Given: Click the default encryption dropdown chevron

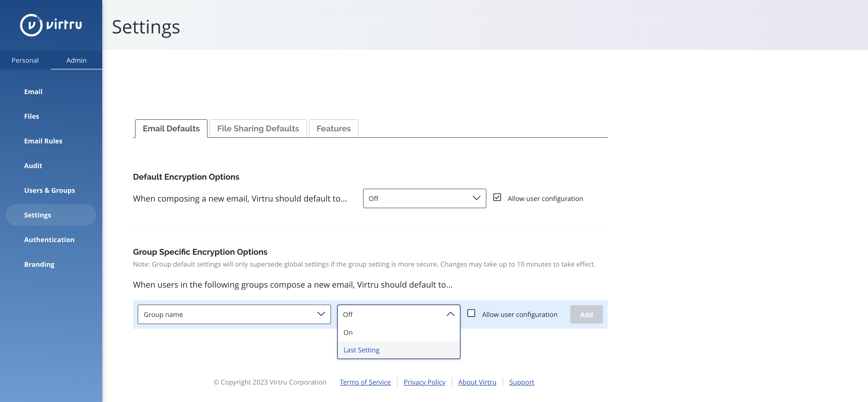Looking at the screenshot, I should coord(476,198).
